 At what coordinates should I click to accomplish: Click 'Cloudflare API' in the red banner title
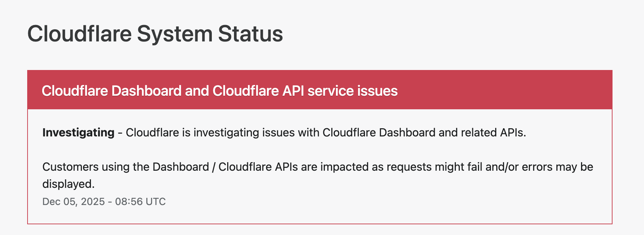(x=258, y=91)
